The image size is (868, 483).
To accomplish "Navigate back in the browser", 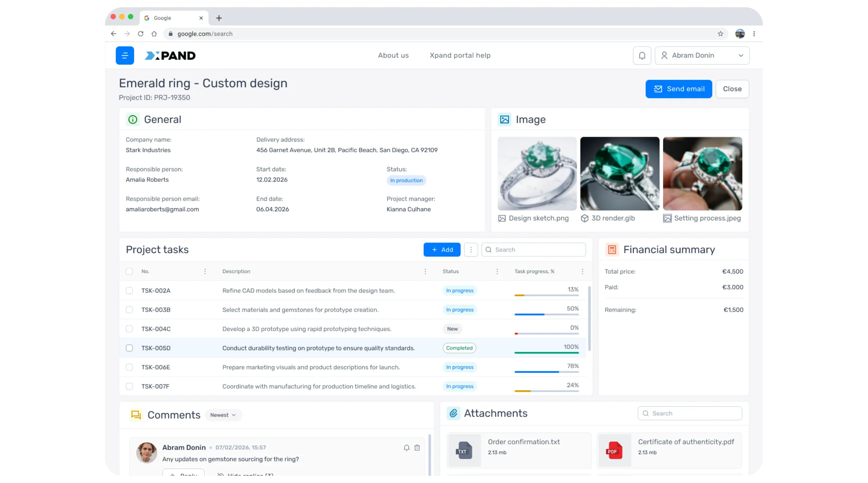I will click(113, 34).
